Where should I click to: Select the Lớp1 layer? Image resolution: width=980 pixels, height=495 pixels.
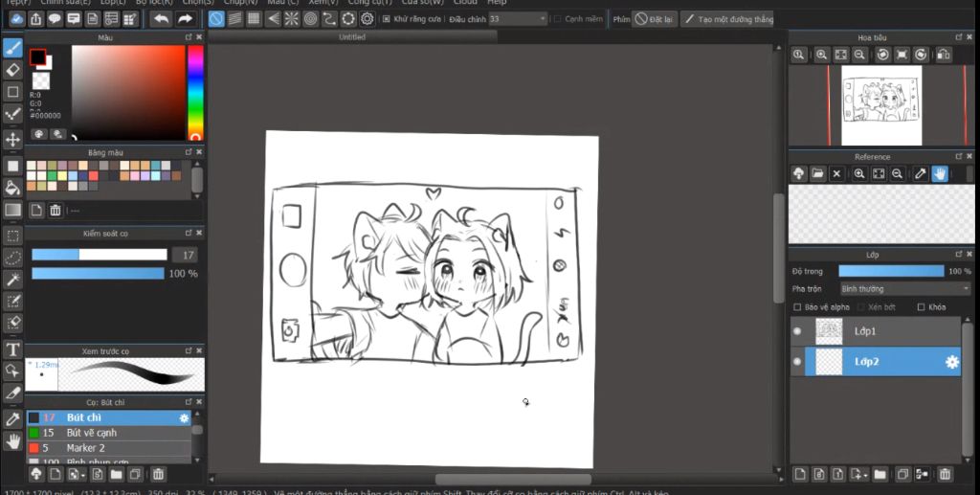[x=876, y=331]
